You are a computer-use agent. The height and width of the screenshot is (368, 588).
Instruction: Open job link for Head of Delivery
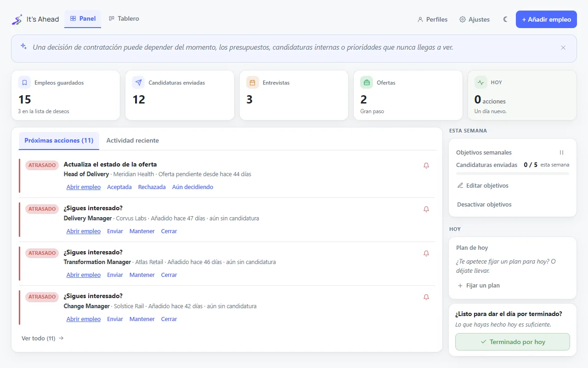84,187
